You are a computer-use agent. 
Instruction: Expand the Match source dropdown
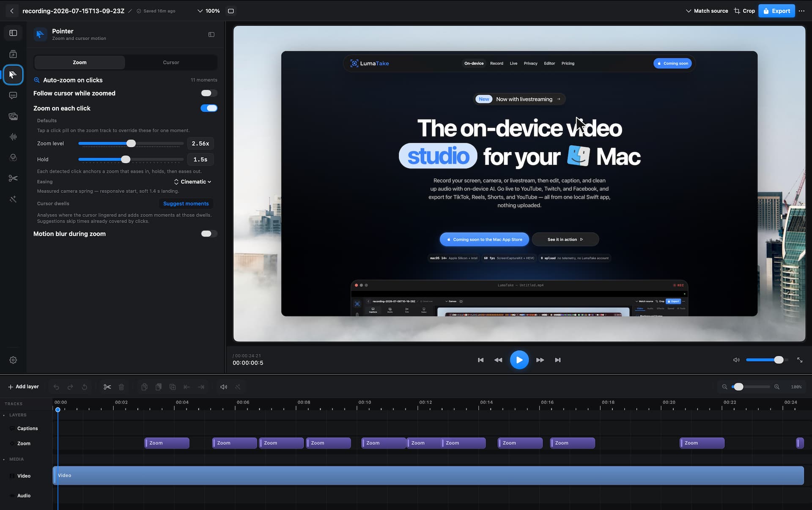click(x=707, y=11)
